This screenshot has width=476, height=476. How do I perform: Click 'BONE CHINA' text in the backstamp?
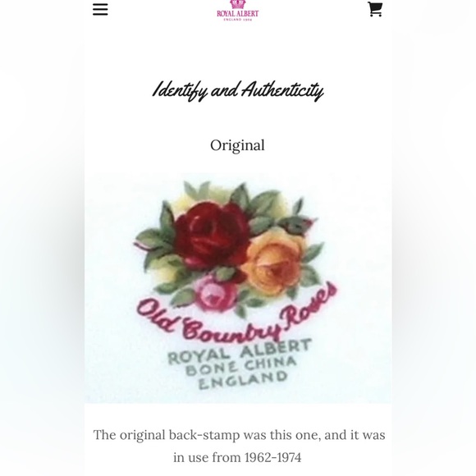[240, 366]
